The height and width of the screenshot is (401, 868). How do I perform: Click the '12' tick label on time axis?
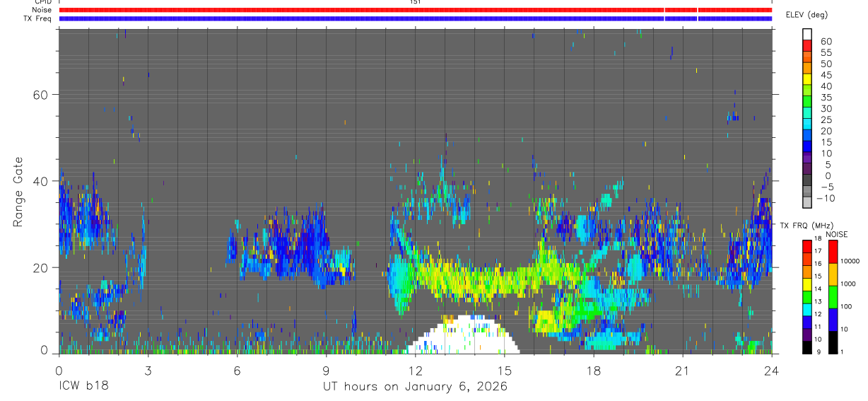tap(415, 370)
